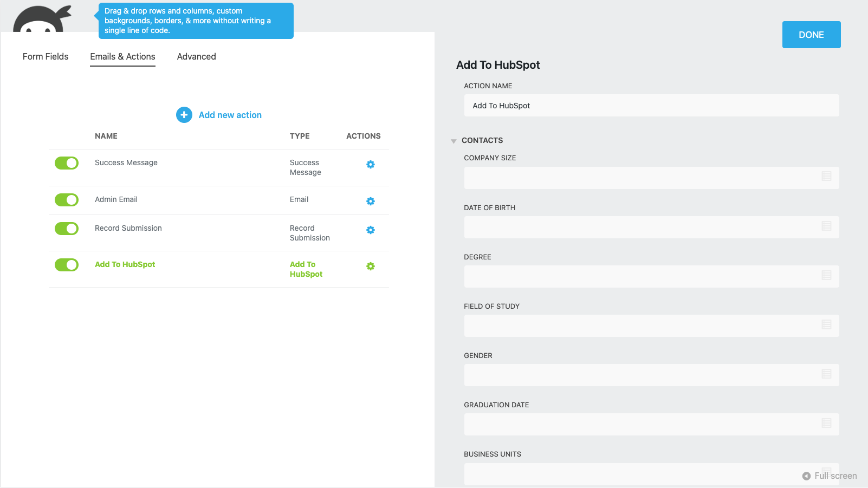Click inside the Action Name input field
Screen dimensions: 868x488
click(x=650, y=105)
